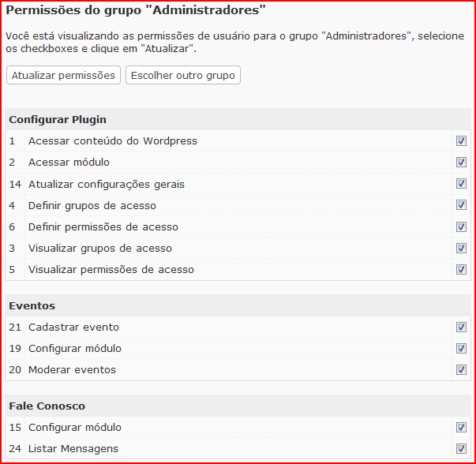Click the Atualizar permissões button
Screen dimensions: 476x464
63,75
